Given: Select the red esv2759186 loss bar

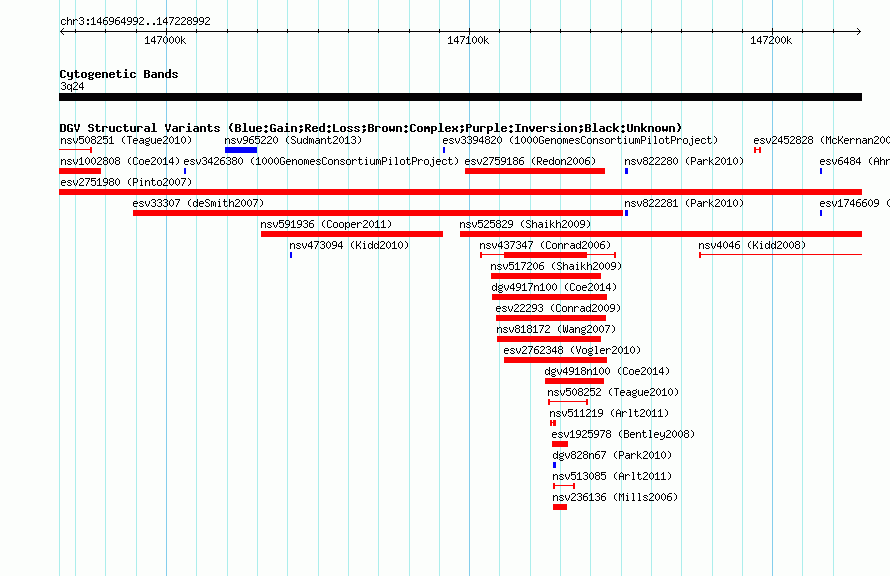Looking at the screenshot, I should tap(535, 171).
